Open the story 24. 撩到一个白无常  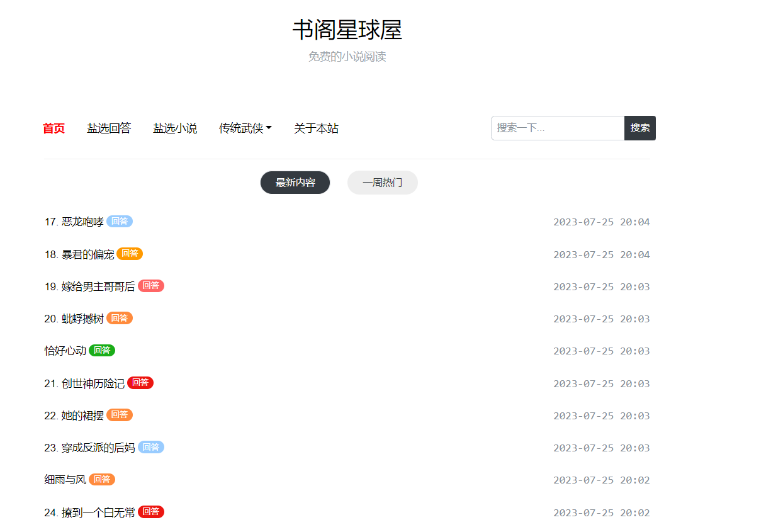click(x=89, y=512)
